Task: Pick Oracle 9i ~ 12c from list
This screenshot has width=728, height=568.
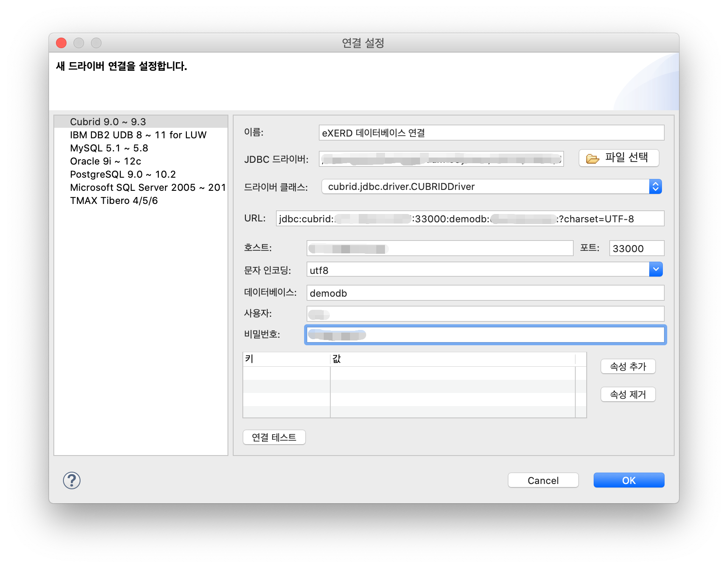Action: pos(141,161)
